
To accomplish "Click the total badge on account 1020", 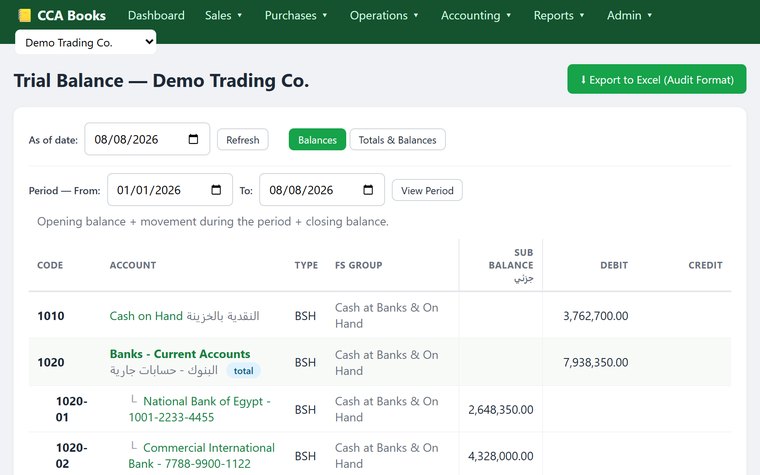I will point(243,371).
